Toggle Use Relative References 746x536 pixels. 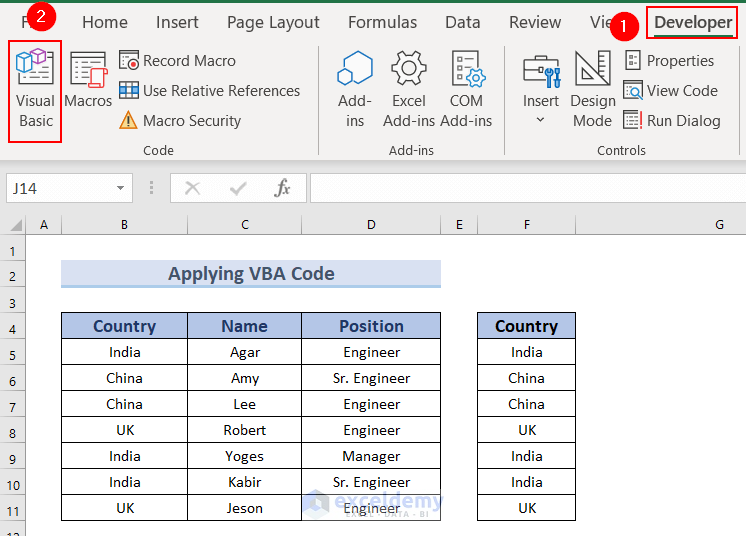pos(209,91)
